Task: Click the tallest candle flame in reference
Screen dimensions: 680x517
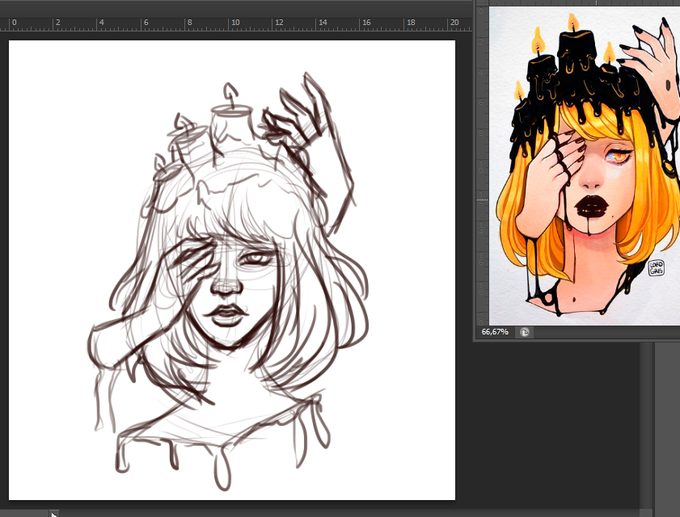Action: pos(573,23)
